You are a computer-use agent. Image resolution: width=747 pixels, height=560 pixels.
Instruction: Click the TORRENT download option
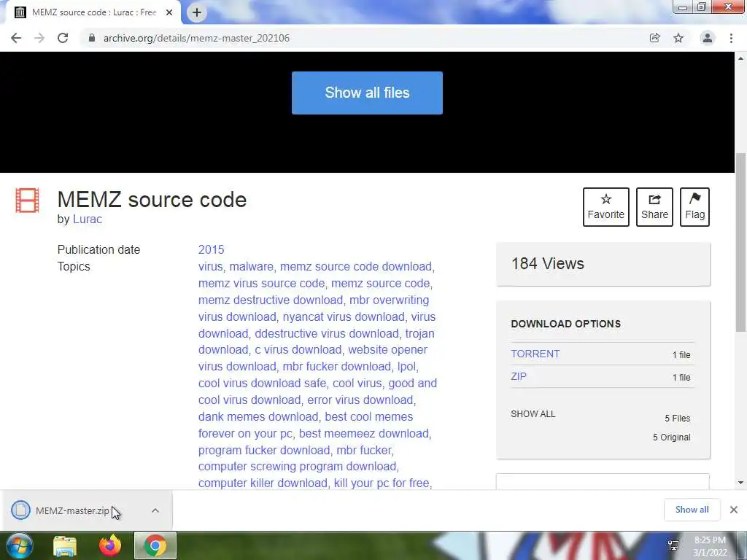coord(535,354)
